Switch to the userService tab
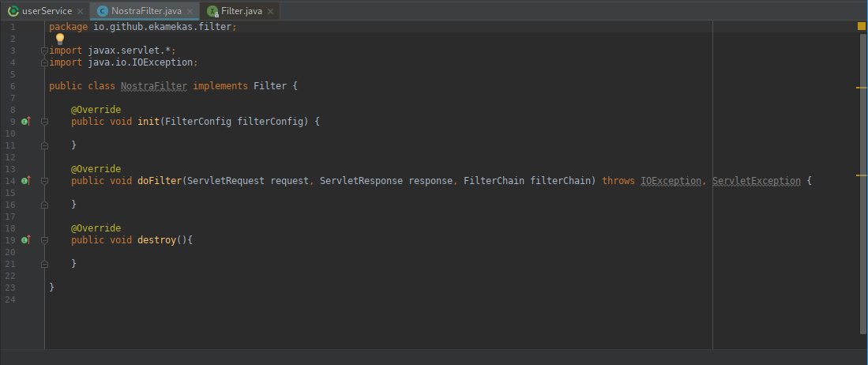 pyautogui.click(x=47, y=11)
